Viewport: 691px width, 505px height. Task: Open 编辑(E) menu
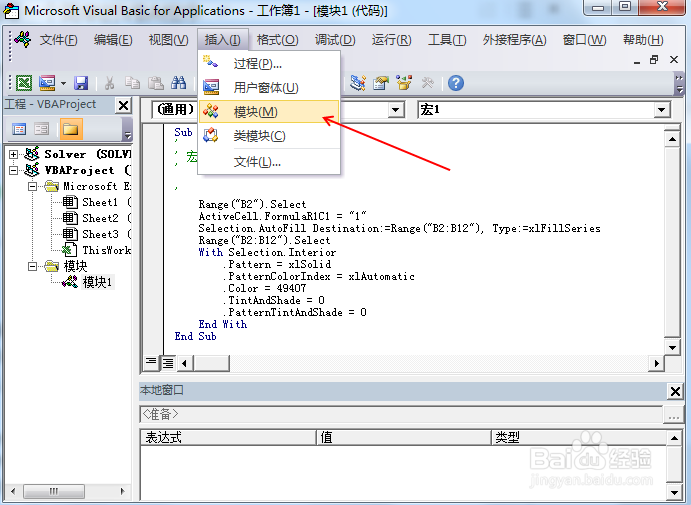coord(113,40)
